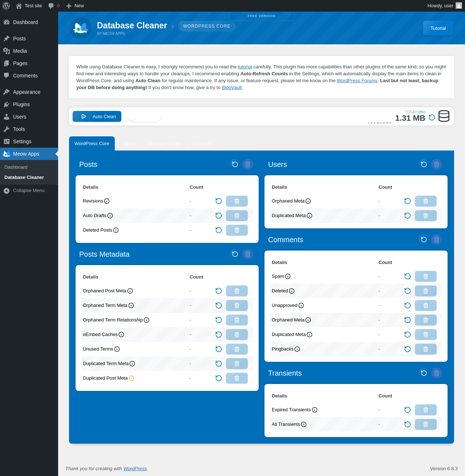Show info about Auto Drafts

tap(110, 216)
